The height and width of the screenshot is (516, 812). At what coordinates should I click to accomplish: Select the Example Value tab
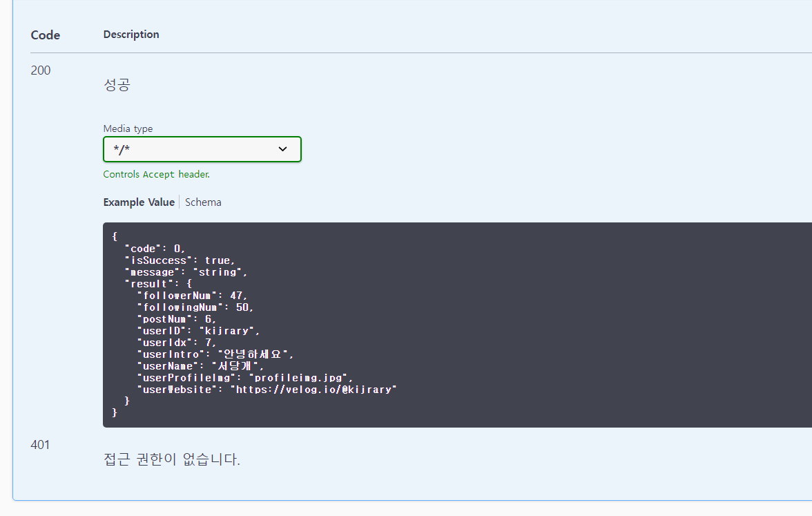pos(139,202)
